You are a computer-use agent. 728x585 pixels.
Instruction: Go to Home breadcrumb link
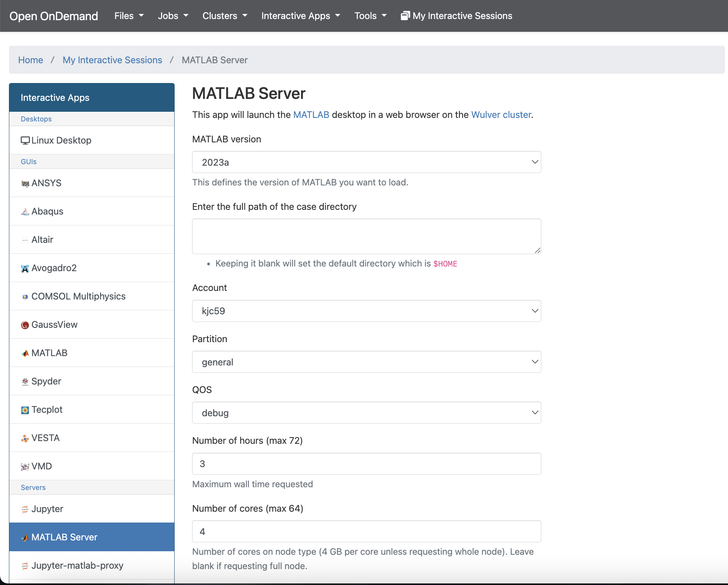tap(31, 60)
